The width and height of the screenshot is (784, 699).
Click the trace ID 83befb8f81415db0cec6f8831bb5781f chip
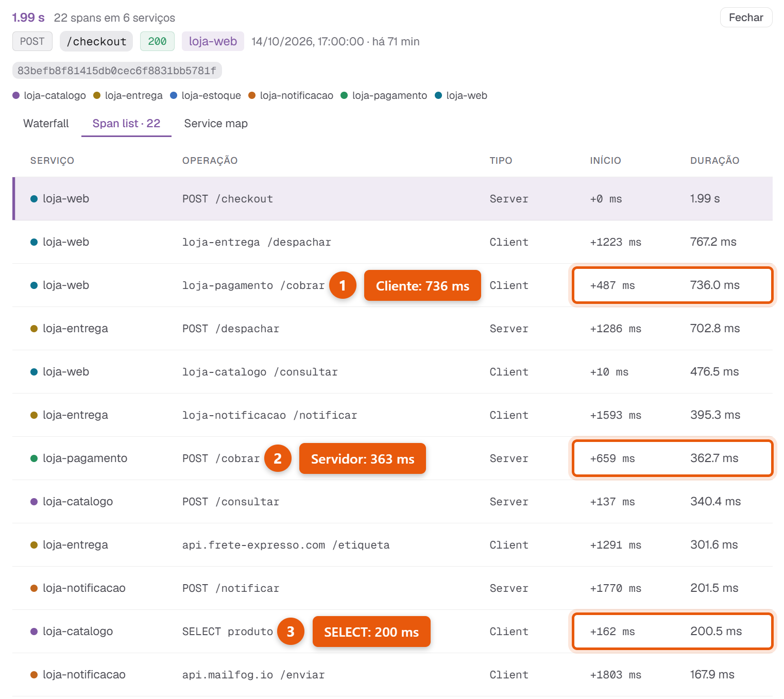(x=117, y=71)
